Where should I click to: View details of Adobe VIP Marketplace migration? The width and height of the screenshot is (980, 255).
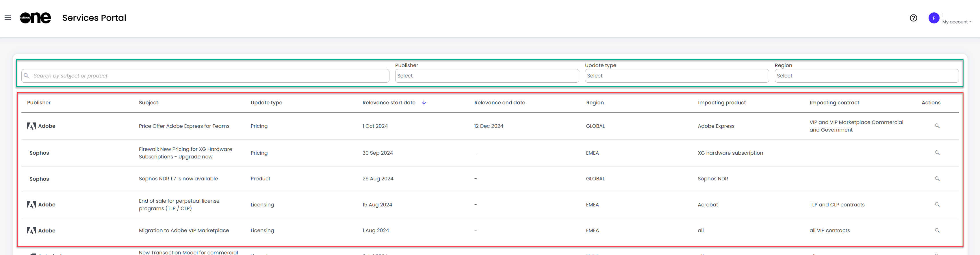[x=937, y=231]
